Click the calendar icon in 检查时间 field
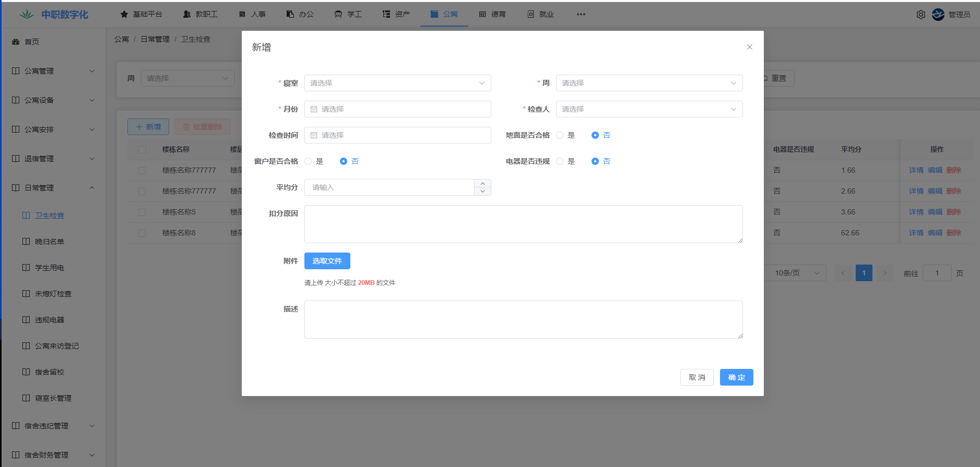Screen dimensions: 980x467 click(314, 135)
